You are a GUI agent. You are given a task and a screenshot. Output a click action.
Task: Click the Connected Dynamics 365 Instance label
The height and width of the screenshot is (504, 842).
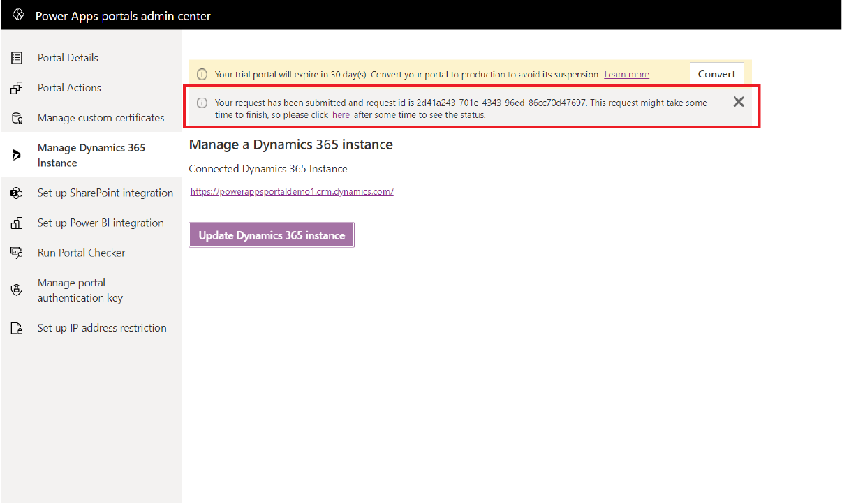click(268, 169)
